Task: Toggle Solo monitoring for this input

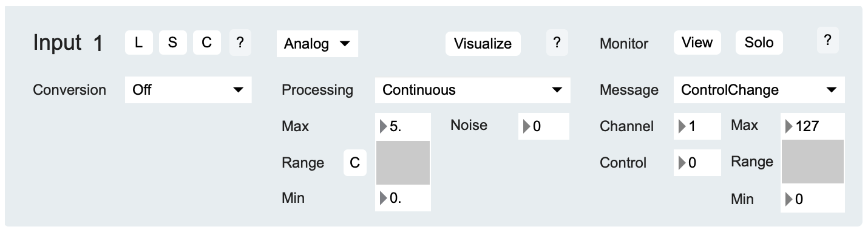Action: tap(759, 43)
